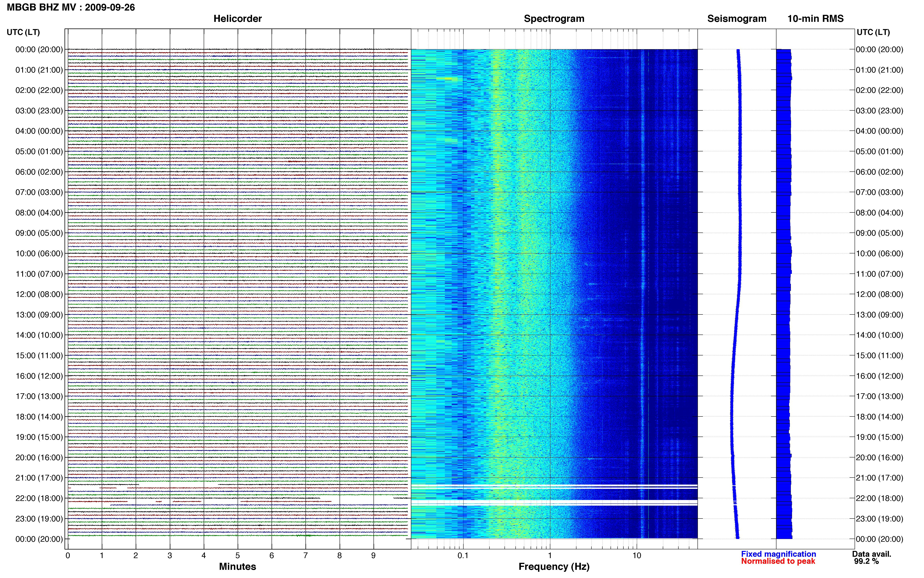The height and width of the screenshot is (578, 924).
Task: Click the '9' tick on minutes axis
Action: click(373, 555)
